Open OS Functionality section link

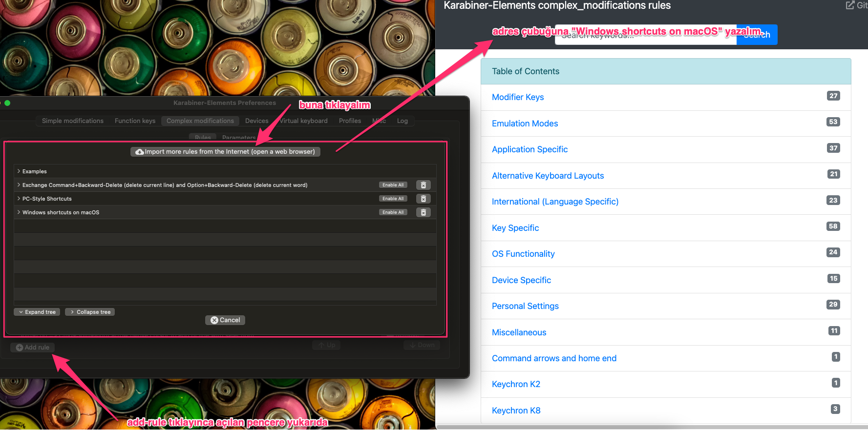523,254
